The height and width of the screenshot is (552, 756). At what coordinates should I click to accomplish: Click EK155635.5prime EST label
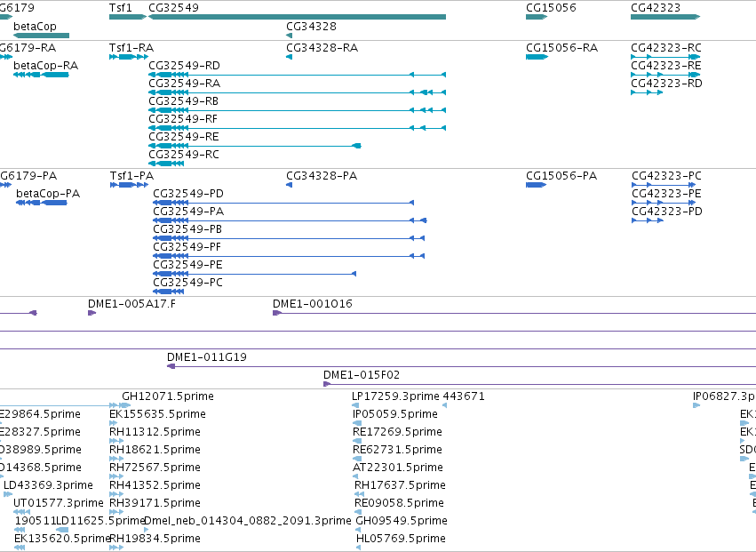tap(157, 414)
